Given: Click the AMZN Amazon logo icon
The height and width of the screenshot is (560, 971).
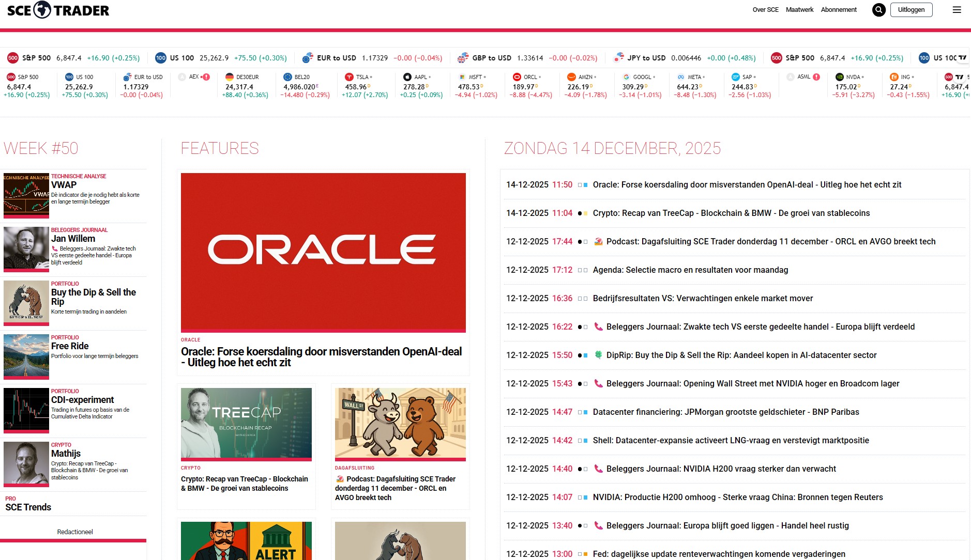Looking at the screenshot, I should click(571, 77).
